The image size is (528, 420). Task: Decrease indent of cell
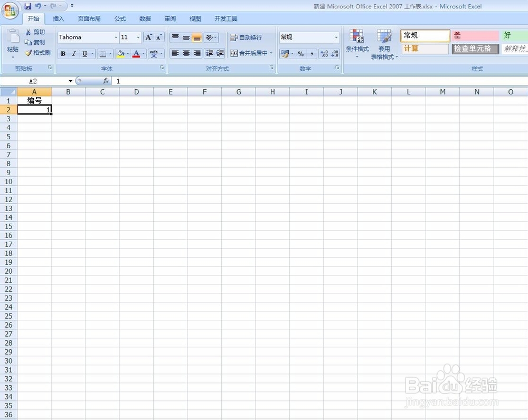(x=210, y=53)
